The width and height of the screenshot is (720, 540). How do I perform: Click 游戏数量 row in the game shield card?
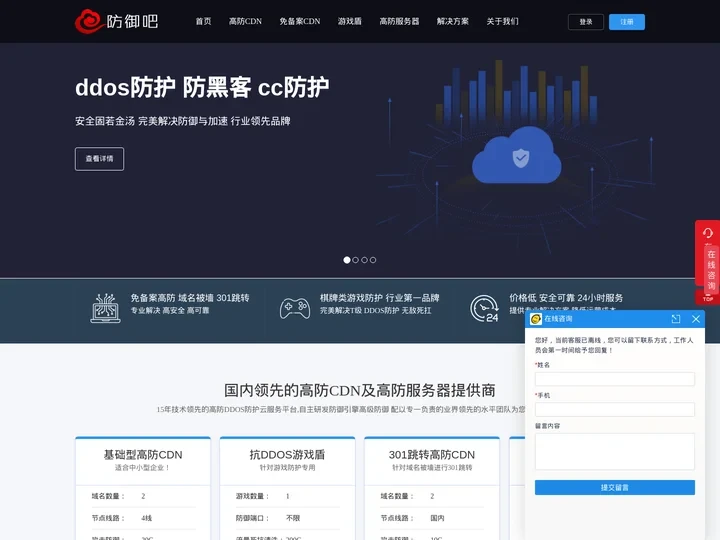(287, 496)
